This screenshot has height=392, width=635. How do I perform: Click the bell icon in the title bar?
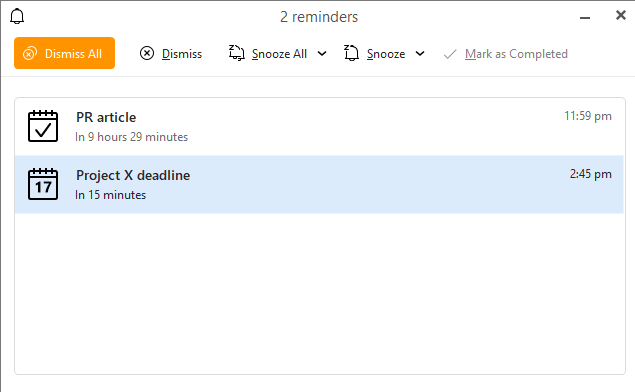17,17
